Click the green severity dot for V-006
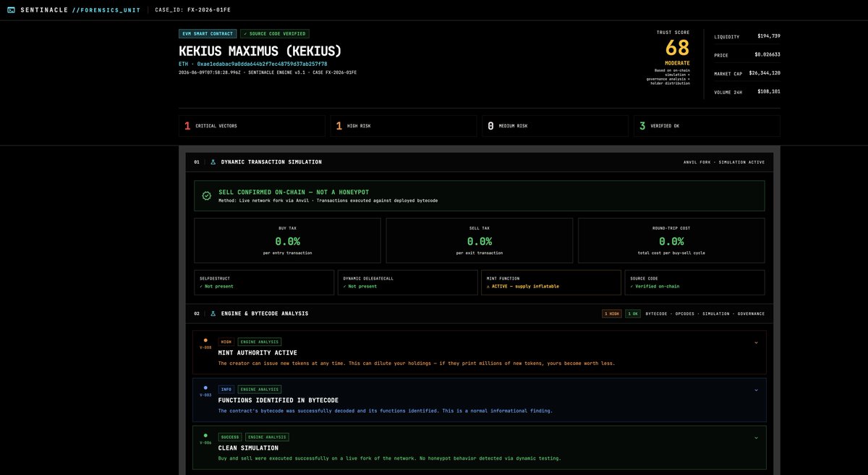This screenshot has width=868, height=475. tap(205, 435)
